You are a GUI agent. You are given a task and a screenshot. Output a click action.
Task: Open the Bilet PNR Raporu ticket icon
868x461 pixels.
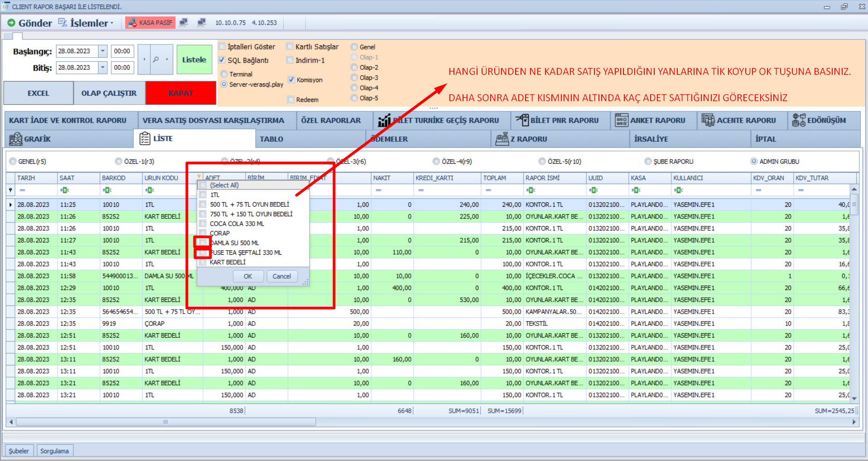click(522, 120)
